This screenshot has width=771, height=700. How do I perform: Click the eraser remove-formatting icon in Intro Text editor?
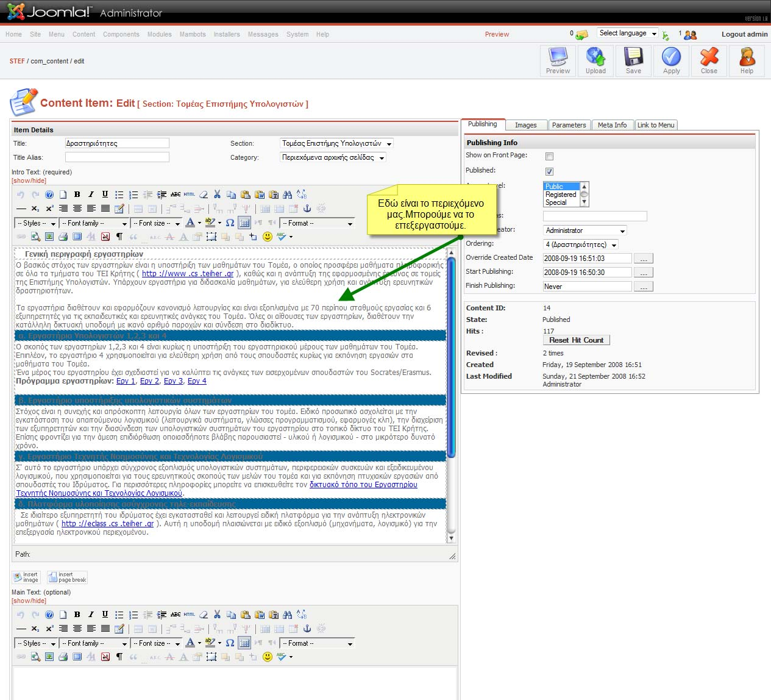tap(204, 195)
